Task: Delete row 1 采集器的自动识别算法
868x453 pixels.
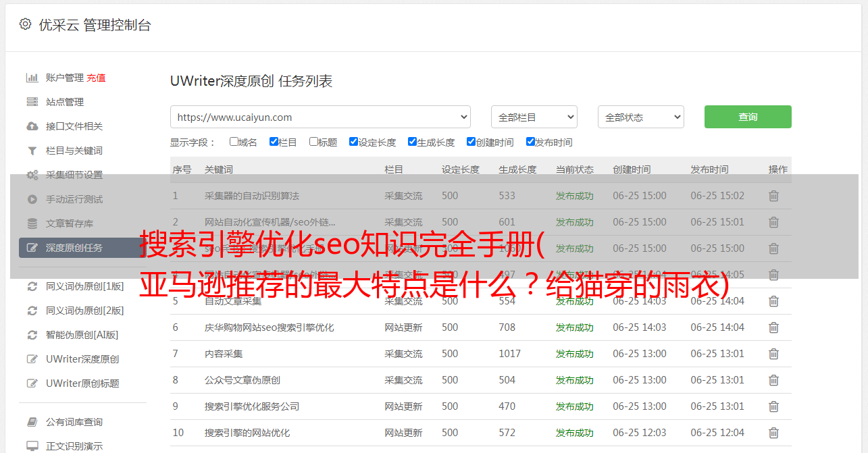Action: pos(774,196)
